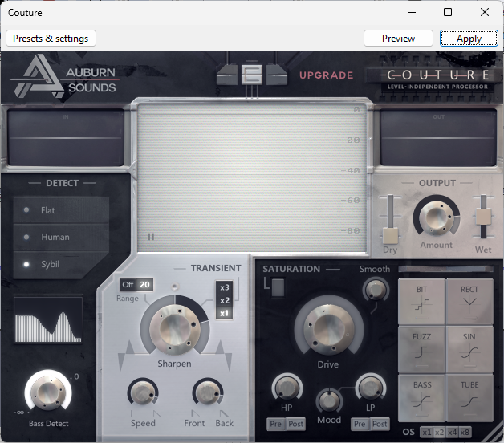504x443 pixels.
Task: Pause the waveform display
Action: (150, 237)
